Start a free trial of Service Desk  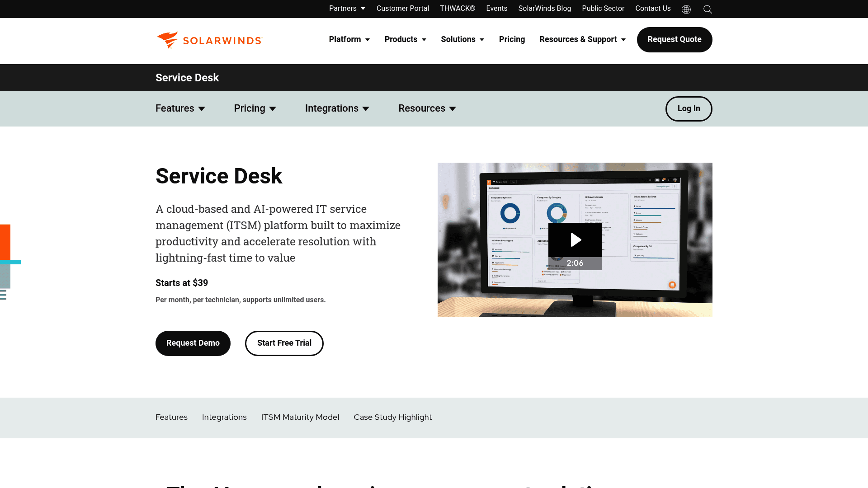click(x=284, y=343)
